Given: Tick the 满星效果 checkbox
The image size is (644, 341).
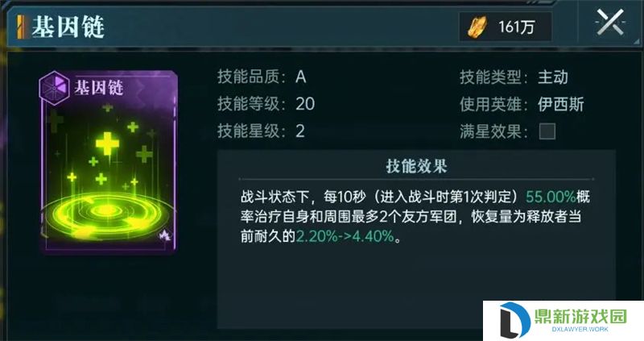Looking at the screenshot, I should (547, 131).
